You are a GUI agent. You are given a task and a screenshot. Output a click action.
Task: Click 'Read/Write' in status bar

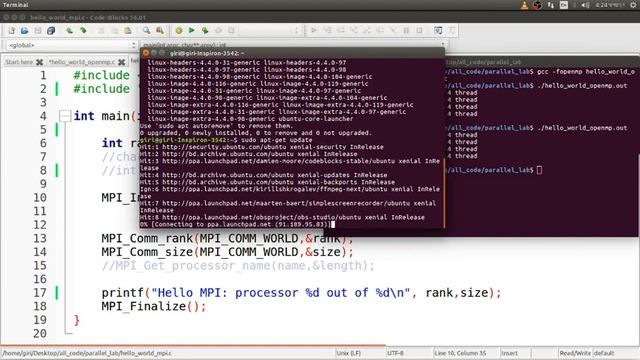[575, 353]
